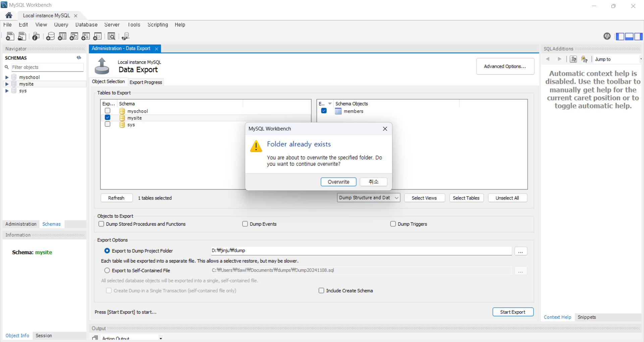Go to home screen tab icon
Viewport: 644px width, 342px height.
(x=9, y=15)
